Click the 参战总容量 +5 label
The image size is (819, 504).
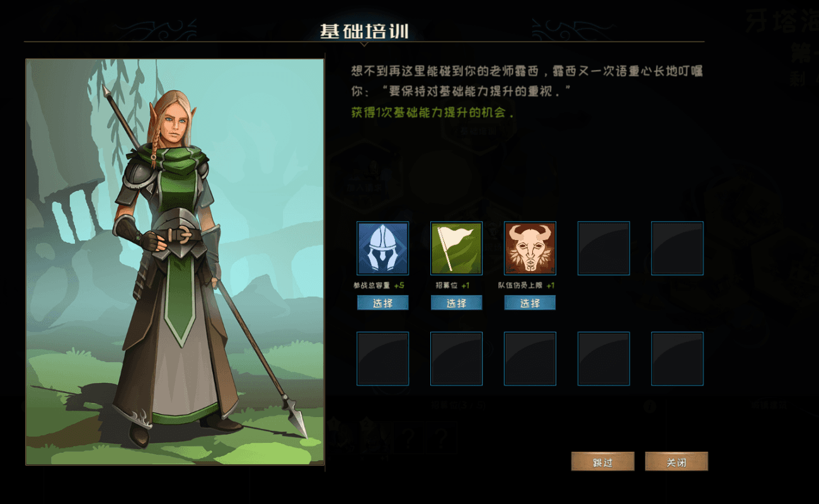click(379, 285)
